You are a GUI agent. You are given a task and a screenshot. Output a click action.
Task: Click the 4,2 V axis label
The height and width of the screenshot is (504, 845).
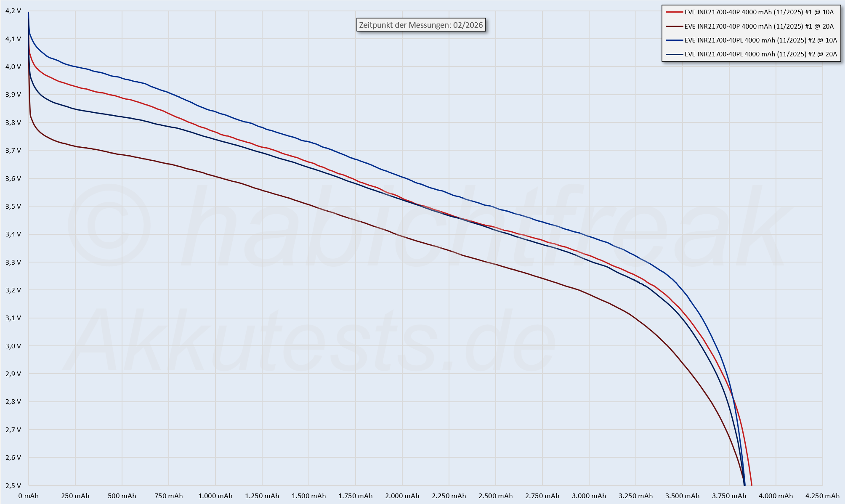[13, 11]
